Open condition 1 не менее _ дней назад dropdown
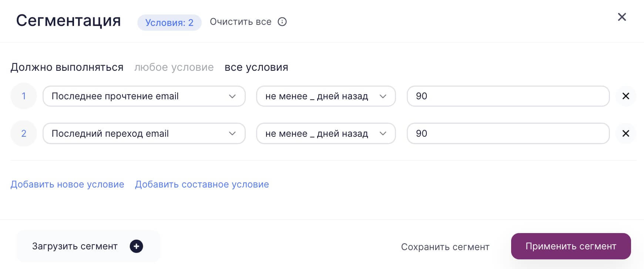The height and width of the screenshot is (269, 644). [x=326, y=96]
